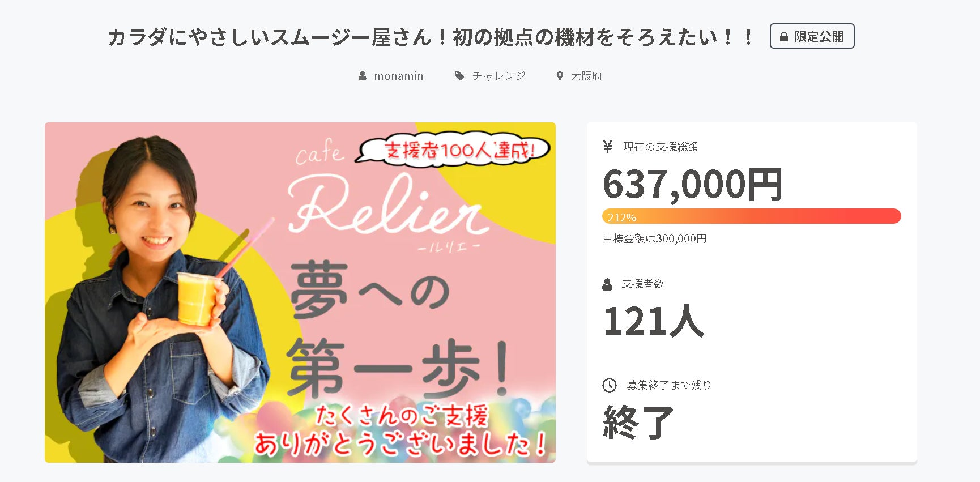The width and height of the screenshot is (980, 482).
Task: Click the 目標金額は300,000円 goal text
Action: [x=654, y=238]
